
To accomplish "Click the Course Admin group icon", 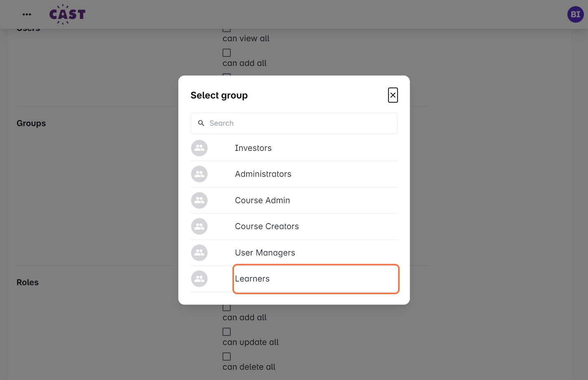I will 199,200.
